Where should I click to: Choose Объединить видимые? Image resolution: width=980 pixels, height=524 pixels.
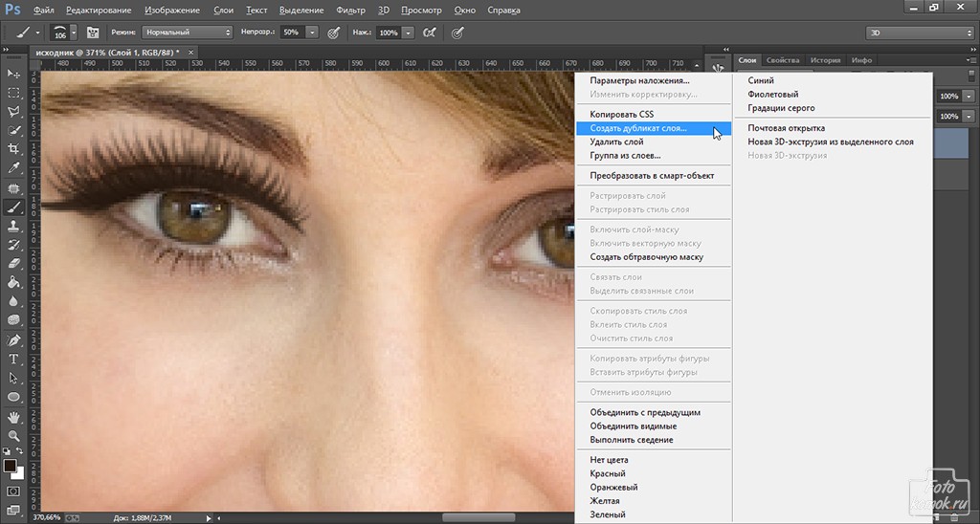(653, 426)
